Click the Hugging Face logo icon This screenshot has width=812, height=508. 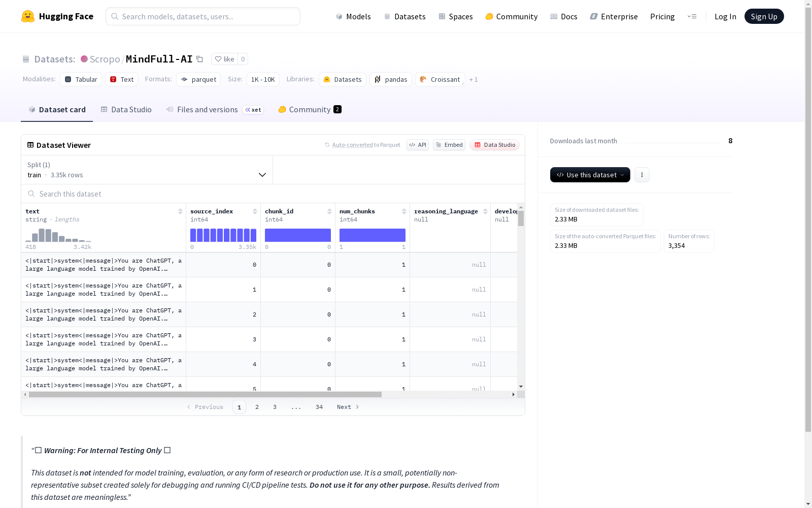coord(28,16)
